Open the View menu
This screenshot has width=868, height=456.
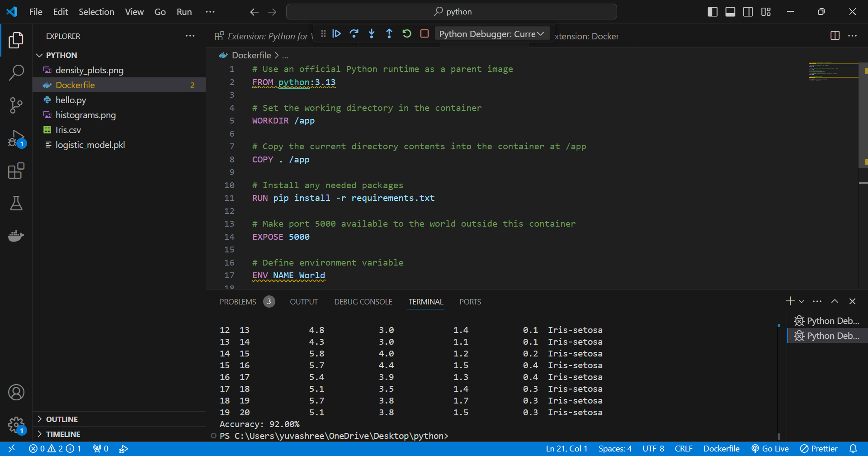click(134, 12)
